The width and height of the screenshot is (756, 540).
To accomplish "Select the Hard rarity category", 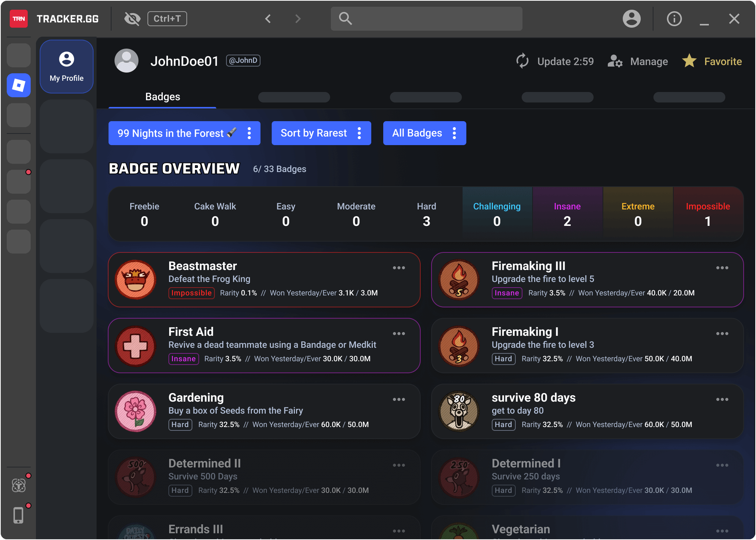I will coord(427,214).
